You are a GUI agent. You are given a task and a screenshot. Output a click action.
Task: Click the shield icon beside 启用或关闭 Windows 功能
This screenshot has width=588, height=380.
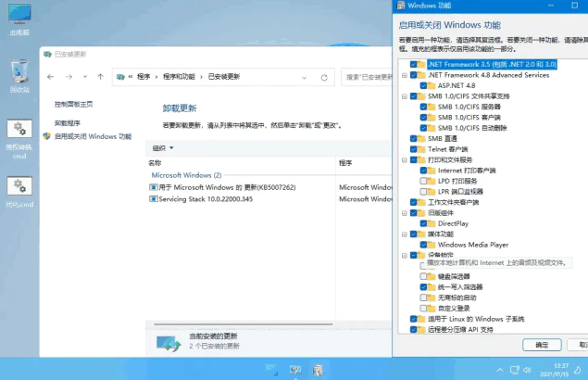tap(46, 136)
